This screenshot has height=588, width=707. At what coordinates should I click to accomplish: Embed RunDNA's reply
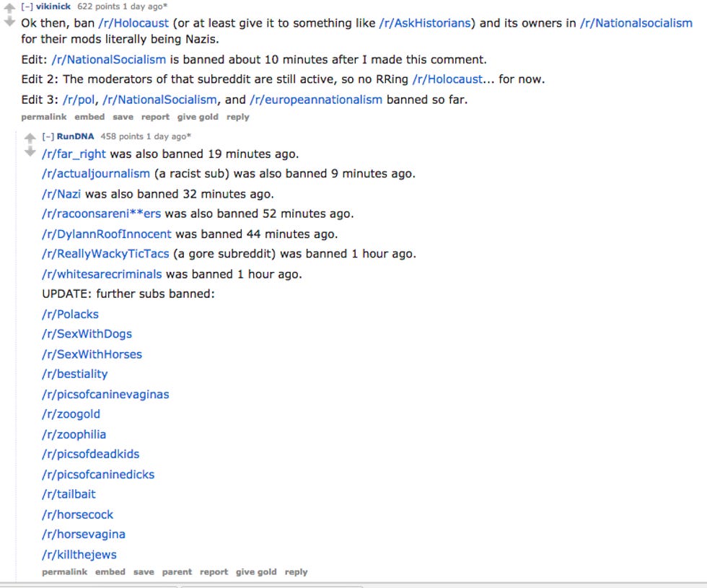(x=110, y=571)
